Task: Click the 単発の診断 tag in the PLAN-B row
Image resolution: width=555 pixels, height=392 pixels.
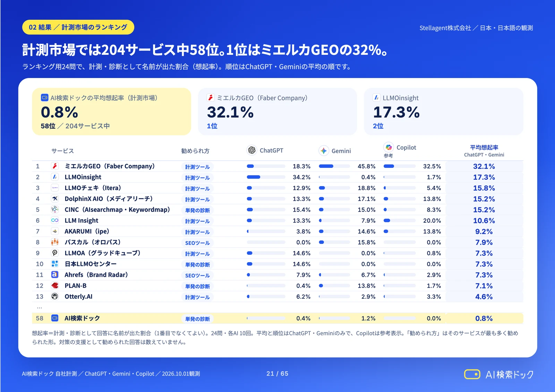Action: (197, 286)
